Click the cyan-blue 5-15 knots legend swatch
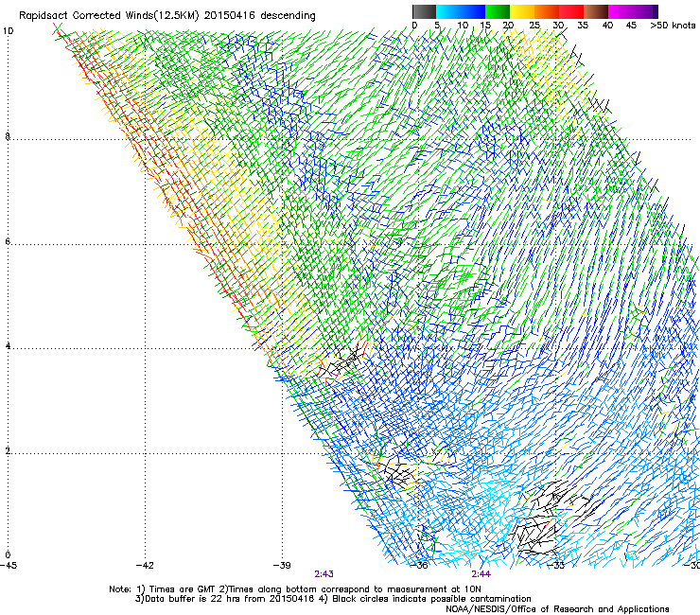 461,11
